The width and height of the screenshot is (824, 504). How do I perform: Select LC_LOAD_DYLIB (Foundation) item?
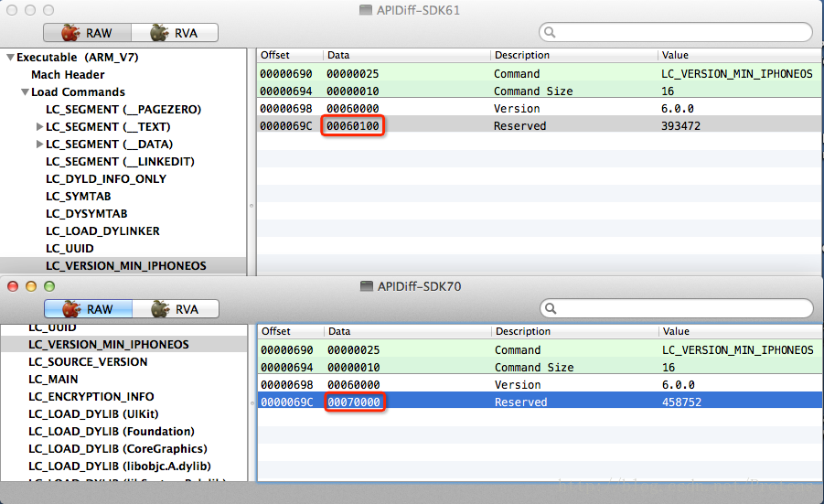[x=112, y=431]
